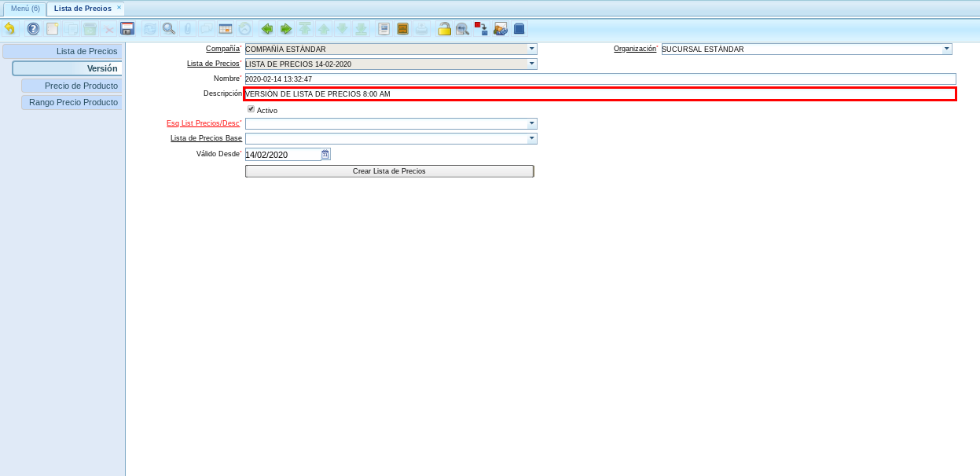
Task: Click the Lista de Precios Base label
Action: click(x=206, y=138)
